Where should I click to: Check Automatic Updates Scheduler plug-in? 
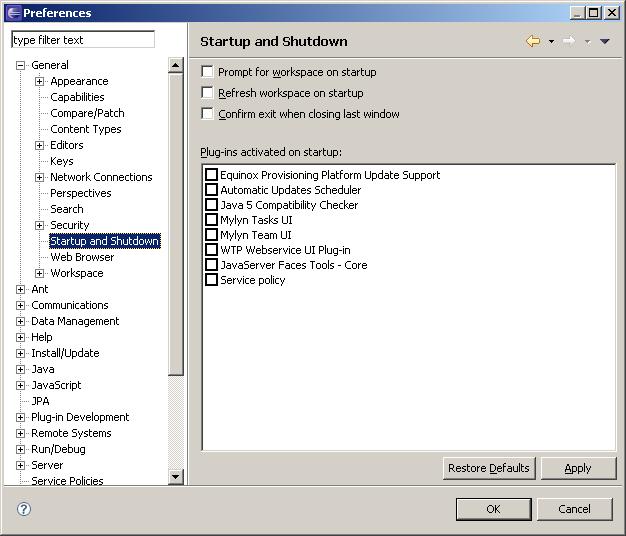(211, 190)
